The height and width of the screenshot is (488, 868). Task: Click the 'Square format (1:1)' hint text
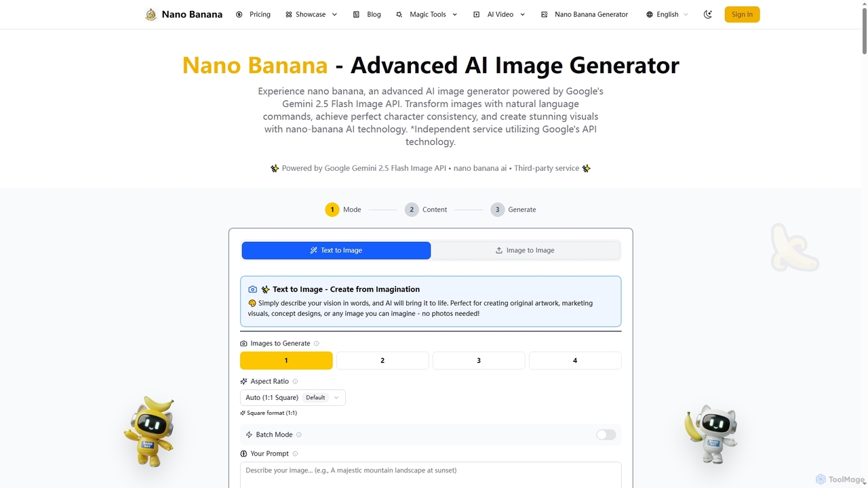[272, 413]
